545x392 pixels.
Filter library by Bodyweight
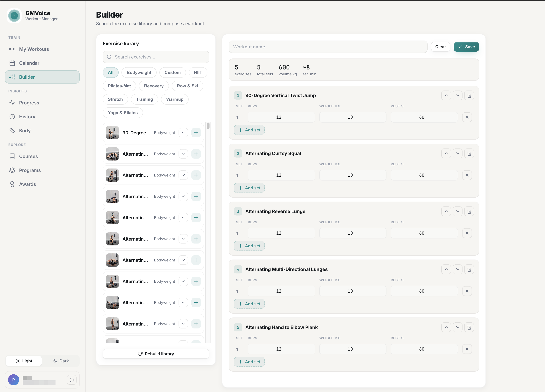click(139, 72)
